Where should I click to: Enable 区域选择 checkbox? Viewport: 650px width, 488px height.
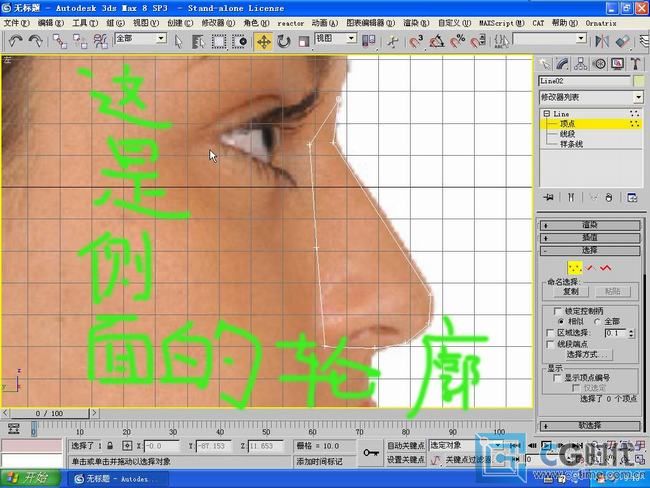551,333
